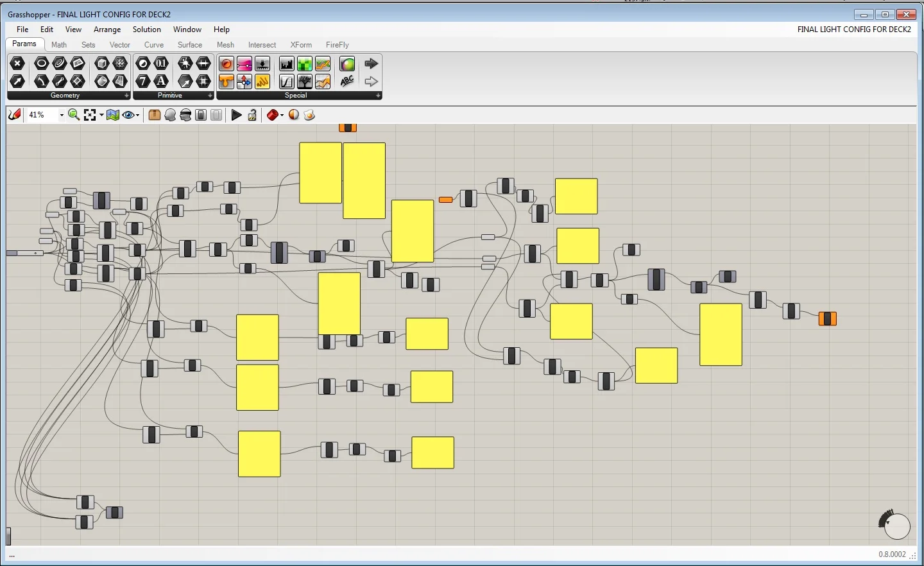Switch to the XForm tab
924x566 pixels.
[x=301, y=45]
